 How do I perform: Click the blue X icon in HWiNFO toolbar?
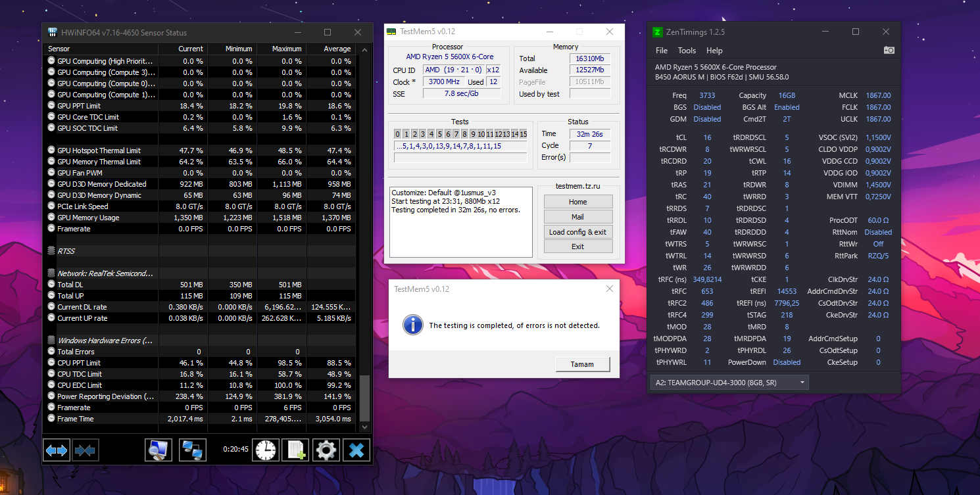[356, 450]
